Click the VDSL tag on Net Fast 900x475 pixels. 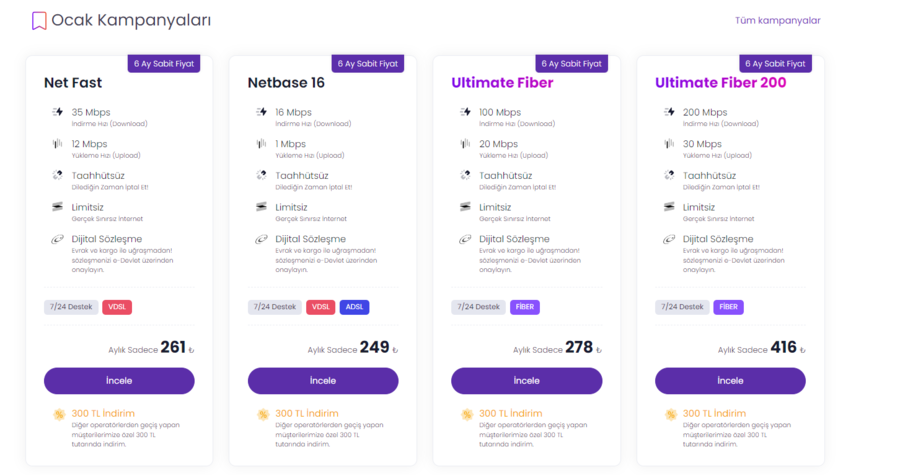tap(117, 307)
